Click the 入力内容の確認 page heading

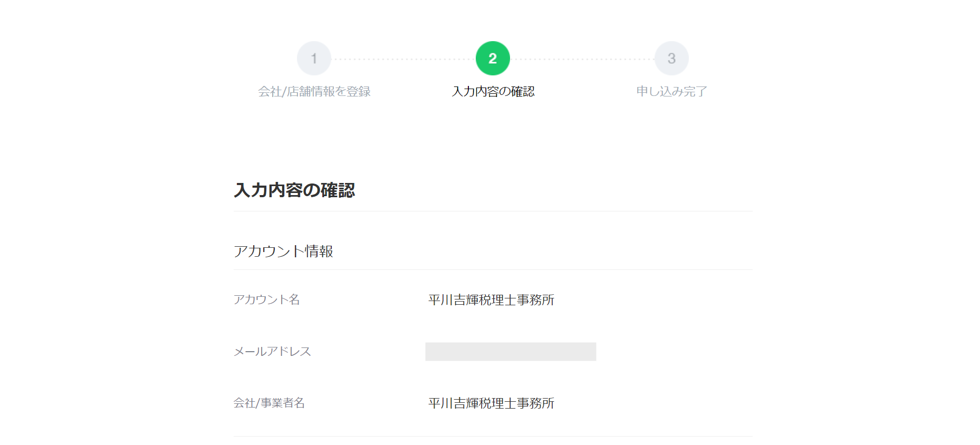[x=294, y=190]
